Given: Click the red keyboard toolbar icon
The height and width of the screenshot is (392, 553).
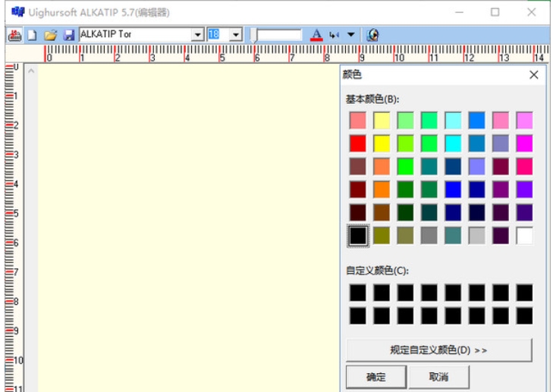Looking at the screenshot, I should pyautogui.click(x=14, y=35).
